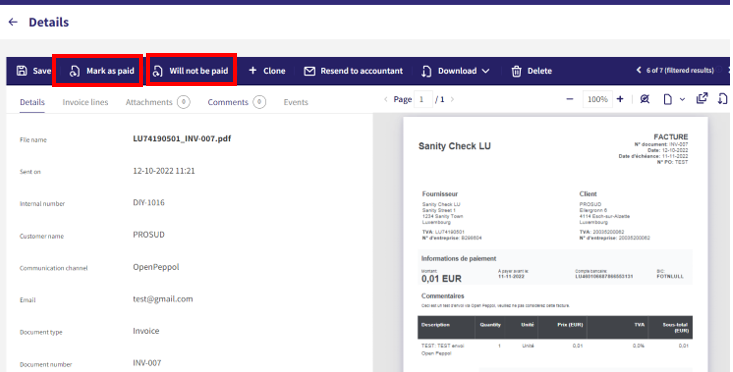
Task: Open the Invoice lines tab
Action: click(x=85, y=102)
